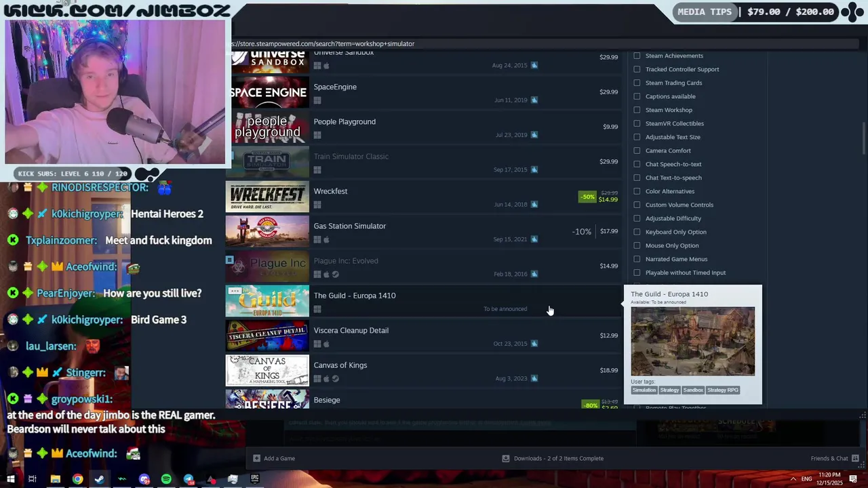
Task: Click the taskbar clock showing 11:20 PM
Action: tap(829, 479)
